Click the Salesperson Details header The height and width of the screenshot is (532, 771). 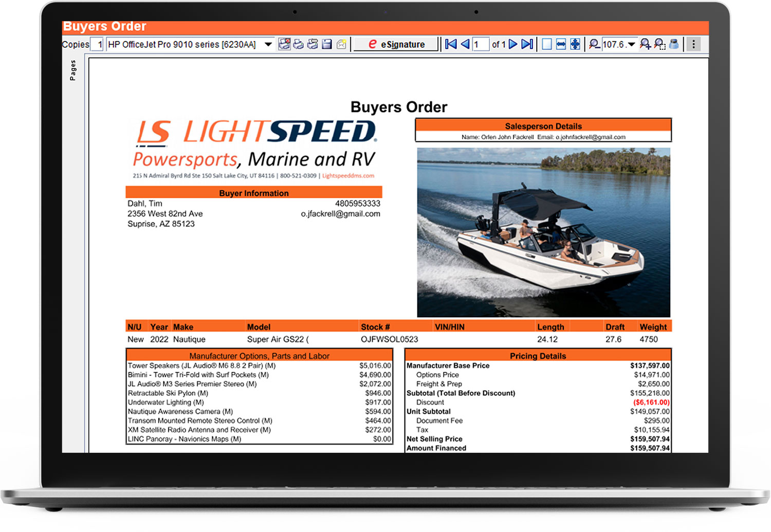543,126
